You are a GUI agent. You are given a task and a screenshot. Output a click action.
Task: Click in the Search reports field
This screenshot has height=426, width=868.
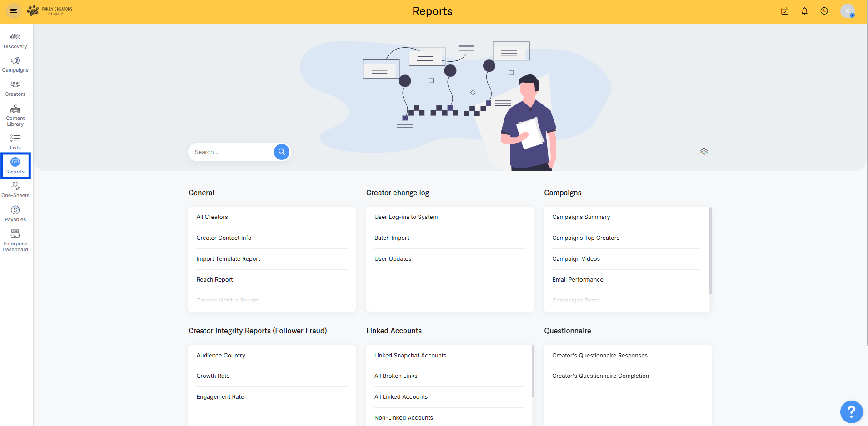(x=232, y=152)
